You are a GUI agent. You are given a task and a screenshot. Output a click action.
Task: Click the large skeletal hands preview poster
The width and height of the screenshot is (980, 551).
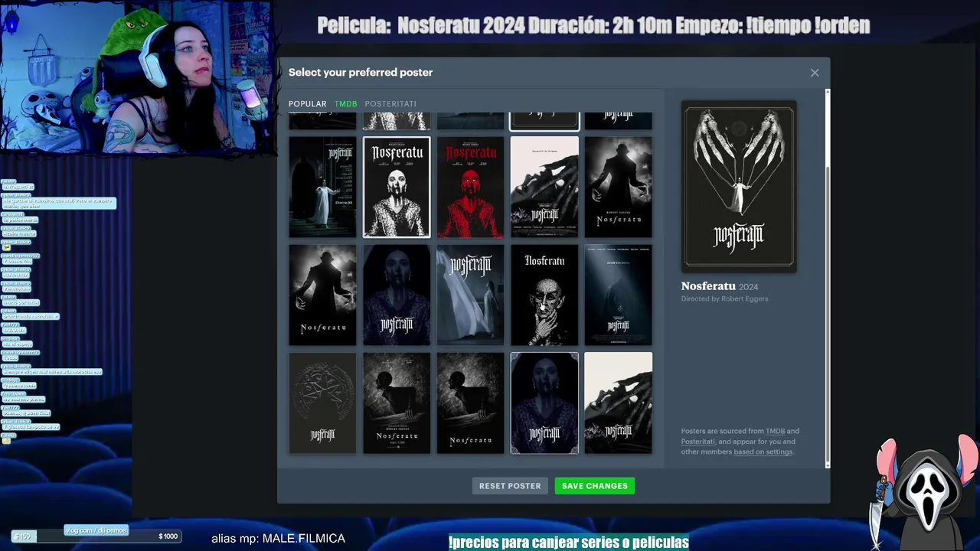pyautogui.click(x=739, y=187)
